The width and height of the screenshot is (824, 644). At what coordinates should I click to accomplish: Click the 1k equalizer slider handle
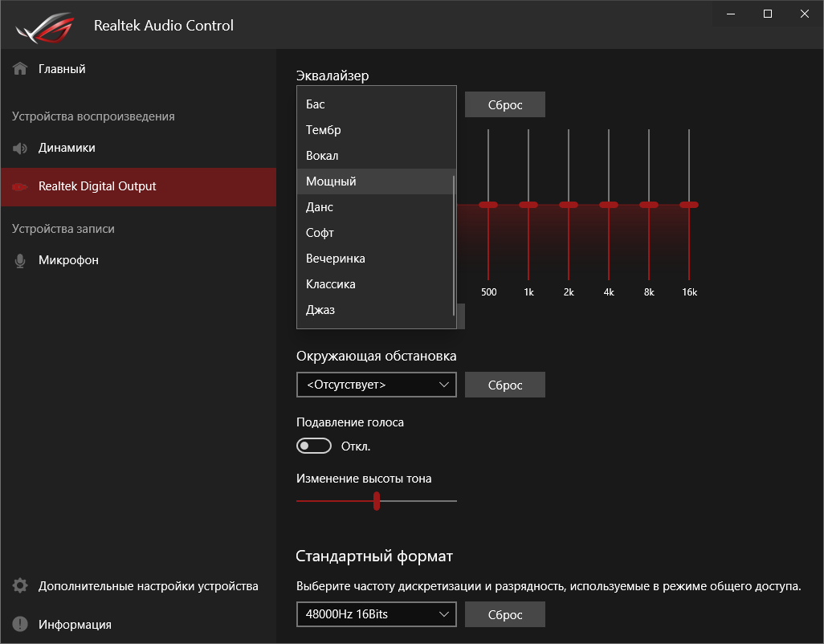(x=528, y=205)
